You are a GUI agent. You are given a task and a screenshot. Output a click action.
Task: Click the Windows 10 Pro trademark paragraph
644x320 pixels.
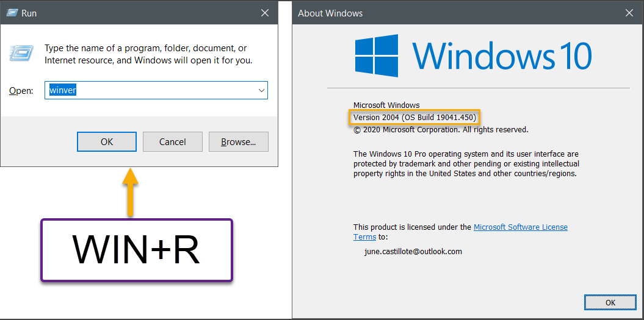(x=466, y=164)
